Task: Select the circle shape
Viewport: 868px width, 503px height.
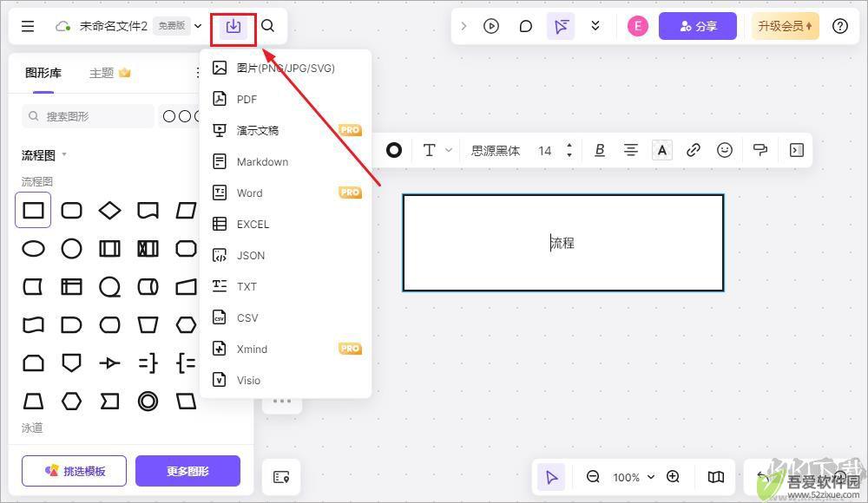Action: (x=71, y=248)
